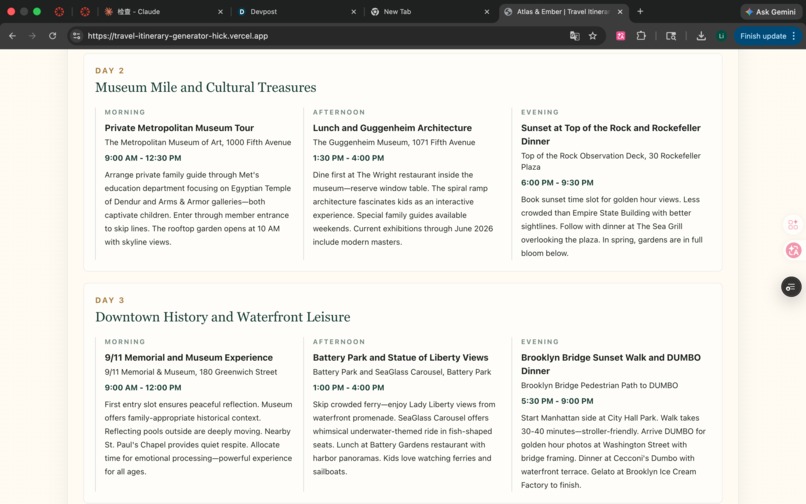Click The Metropolitan Museum of Art address line
Screen dimensions: 806x504
198,142
